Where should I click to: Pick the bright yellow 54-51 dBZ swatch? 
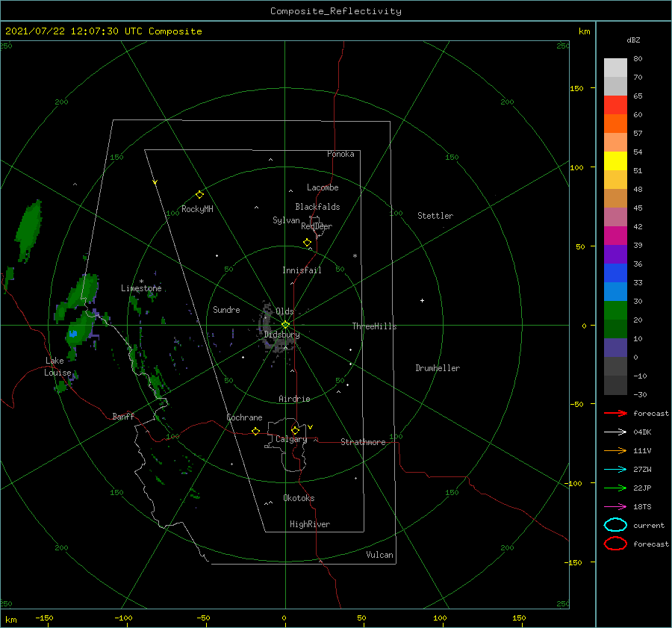tap(615, 161)
